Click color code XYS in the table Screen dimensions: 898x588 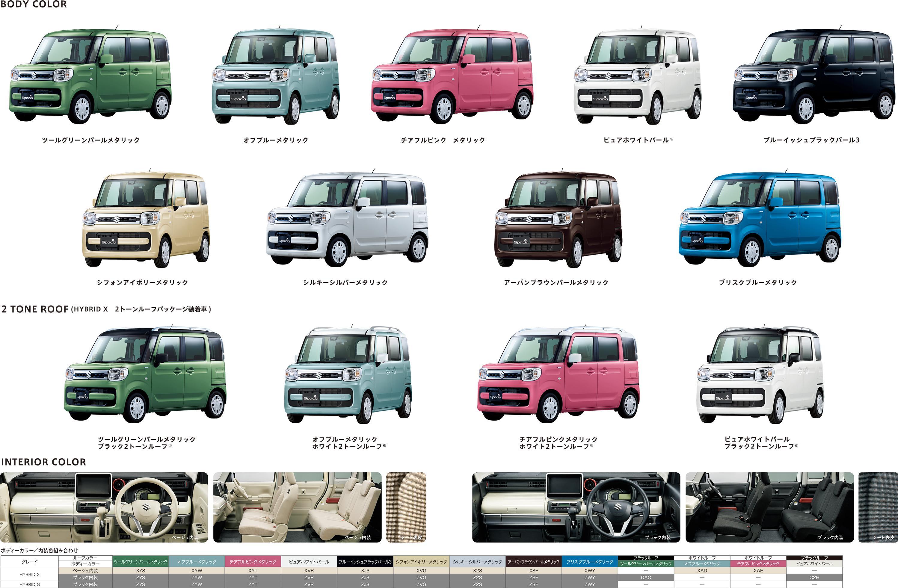tap(140, 571)
